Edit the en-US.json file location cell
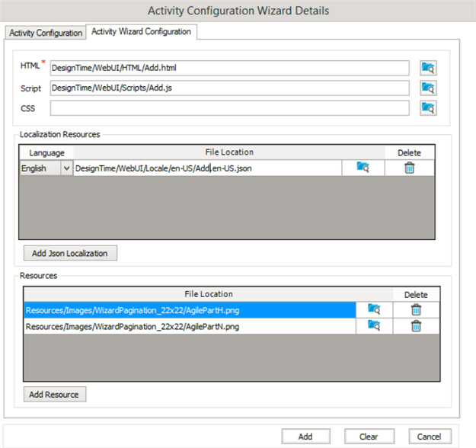 208,168
